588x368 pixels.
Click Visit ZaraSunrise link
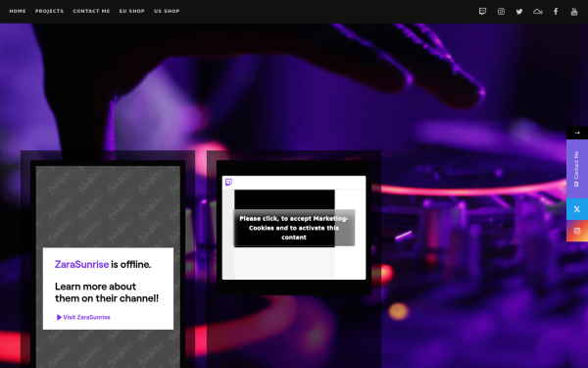tap(83, 317)
